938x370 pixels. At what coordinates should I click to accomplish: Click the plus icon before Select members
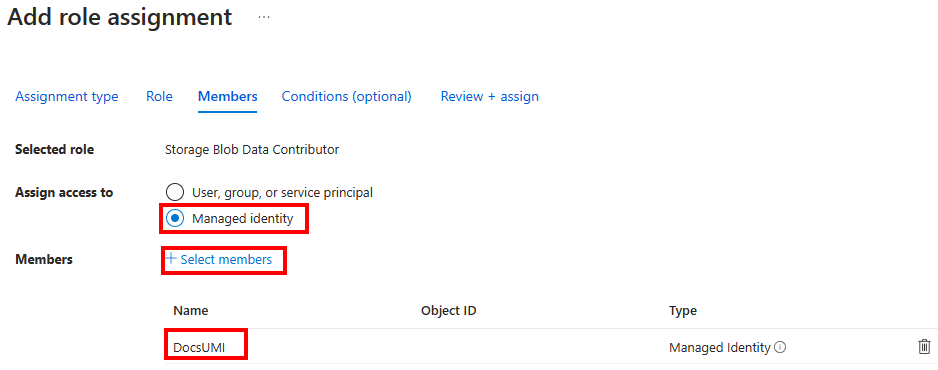(171, 259)
